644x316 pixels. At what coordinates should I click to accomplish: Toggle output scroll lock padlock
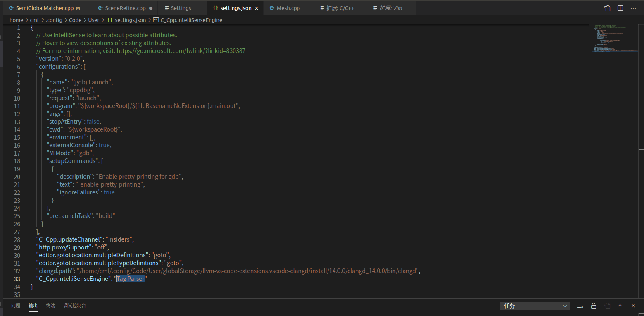point(594,306)
